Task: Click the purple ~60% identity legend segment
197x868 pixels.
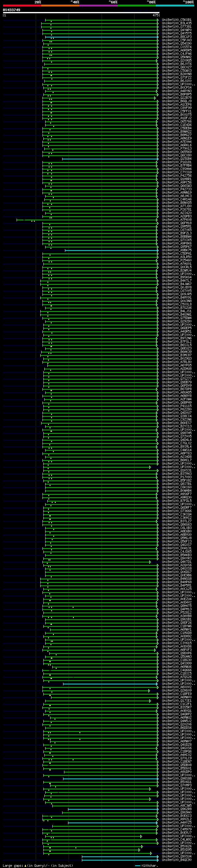Action: coord(99,6)
